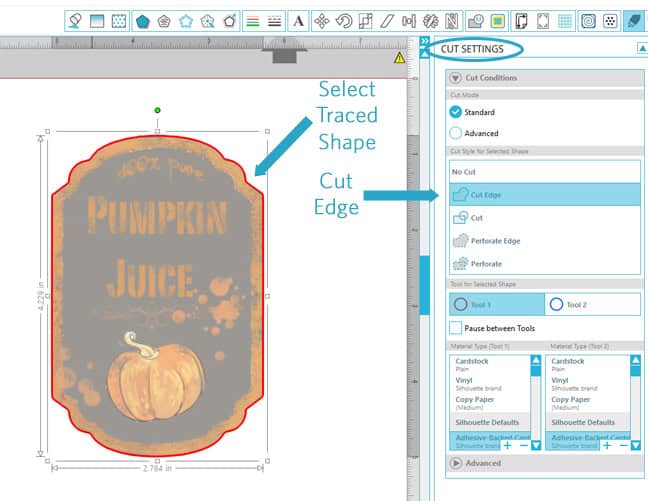Click the Cut Settings blade icon

tap(632, 20)
